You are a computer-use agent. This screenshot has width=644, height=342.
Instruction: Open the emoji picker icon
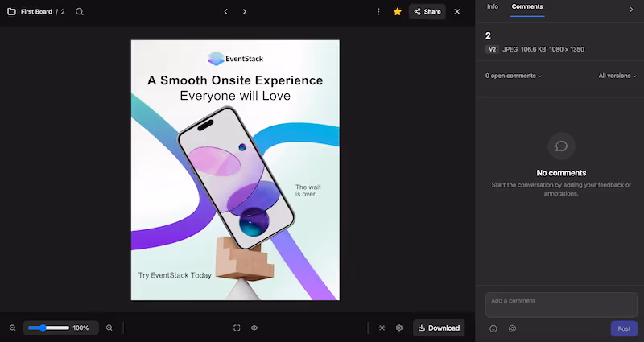pyautogui.click(x=493, y=328)
